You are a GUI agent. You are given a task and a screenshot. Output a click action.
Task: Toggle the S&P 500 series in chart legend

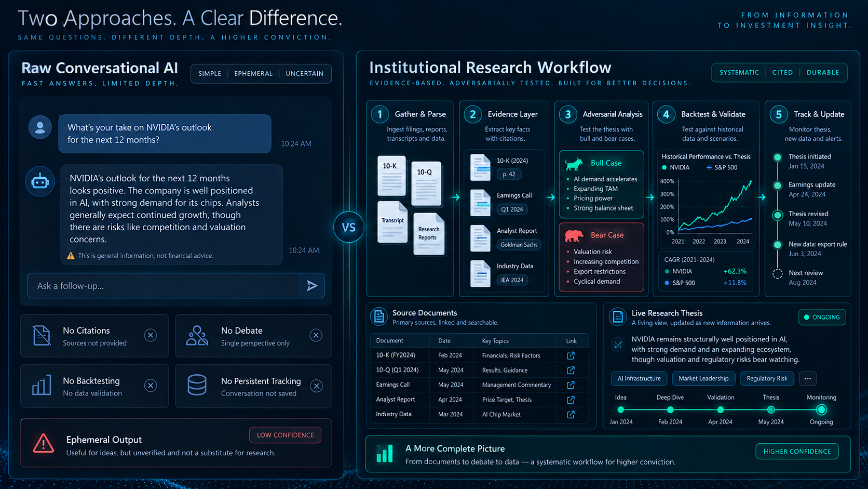(722, 167)
